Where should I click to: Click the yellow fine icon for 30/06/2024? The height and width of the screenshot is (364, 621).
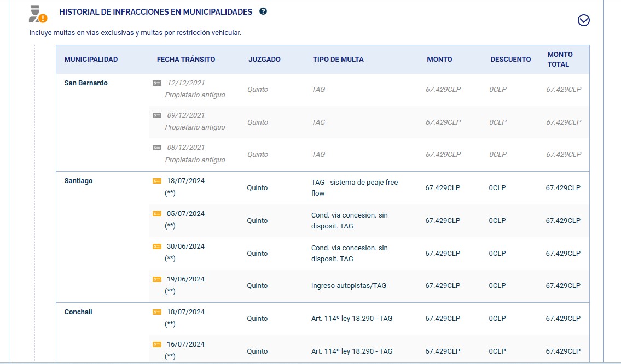pos(157,246)
